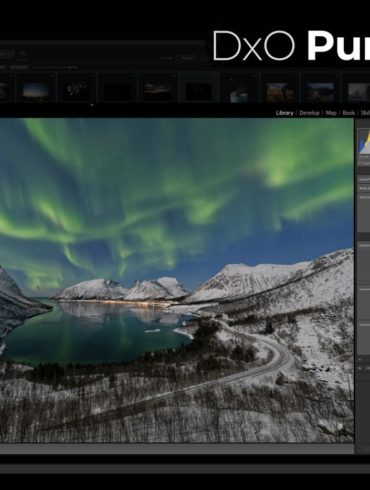Expand the first panel header below histogram
The width and height of the screenshot is (370, 490).
pos(364,179)
